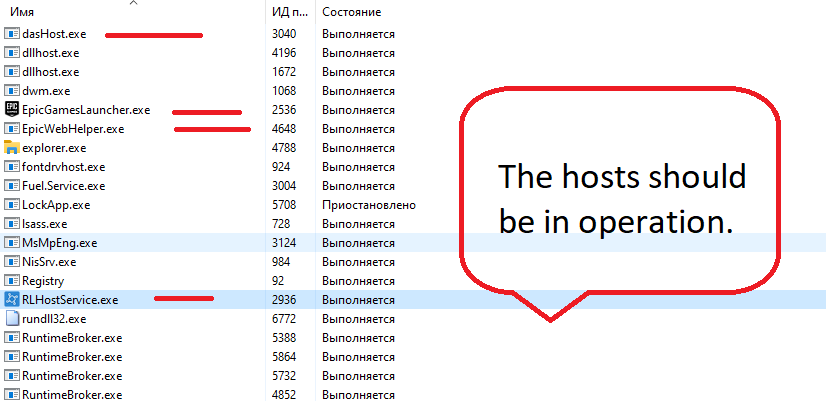Viewport: 826px width, 401px height.
Task: Sort by the ИД п... column header
Action: [289, 12]
